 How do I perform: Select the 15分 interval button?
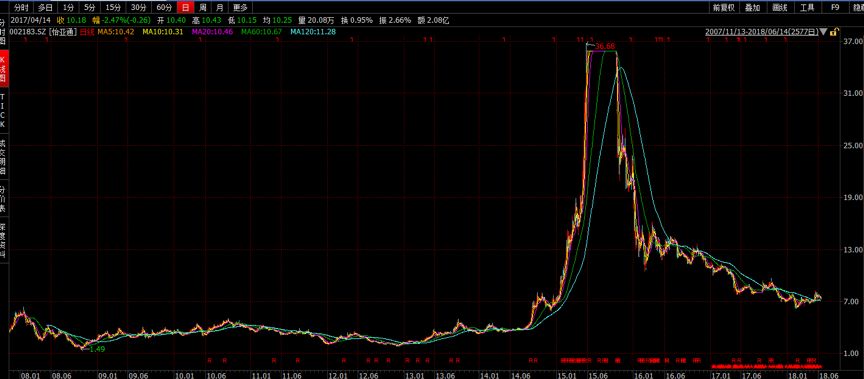(112, 7)
